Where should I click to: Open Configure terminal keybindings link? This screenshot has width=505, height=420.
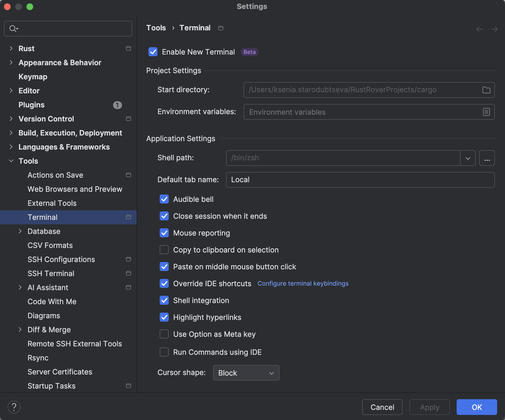303,283
